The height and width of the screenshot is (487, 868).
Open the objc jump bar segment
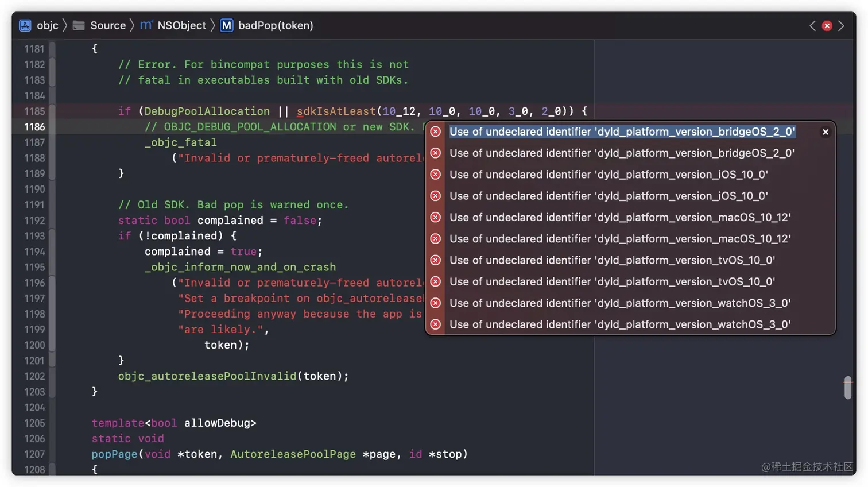pos(48,25)
